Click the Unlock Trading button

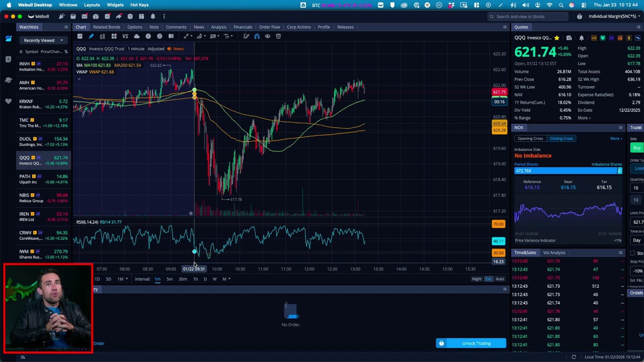(x=471, y=343)
